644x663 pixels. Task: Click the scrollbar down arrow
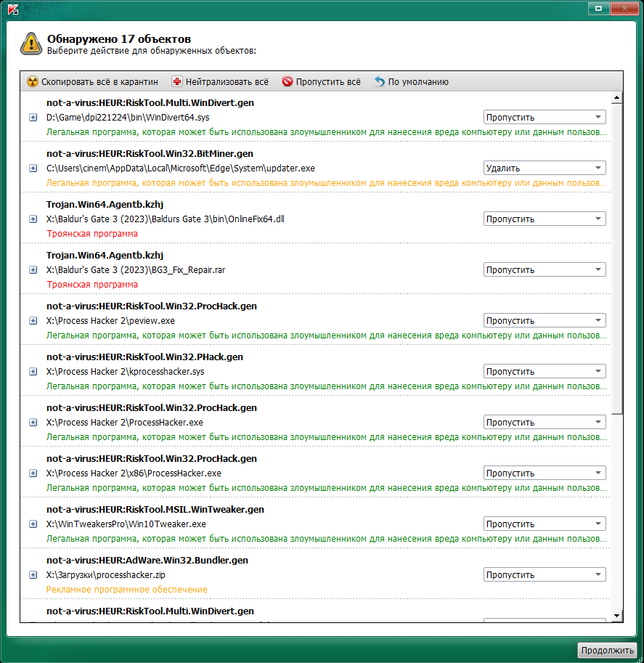pyautogui.click(x=617, y=616)
